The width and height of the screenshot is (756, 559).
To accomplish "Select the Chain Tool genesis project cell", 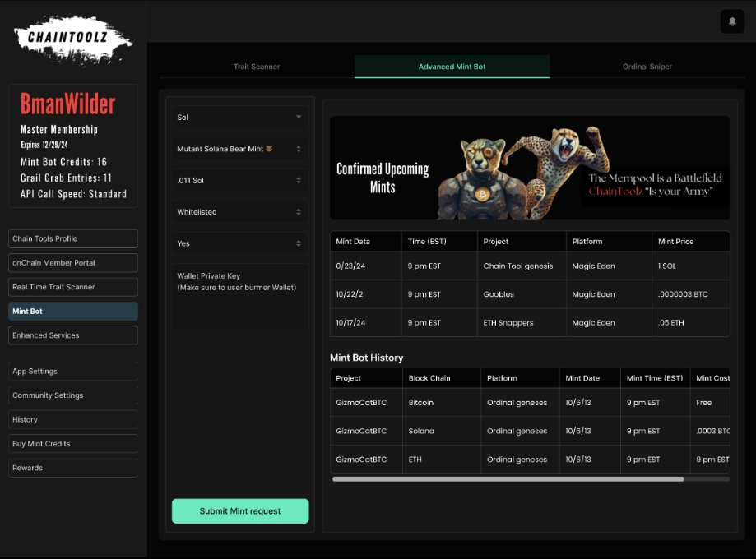I will [x=522, y=266].
